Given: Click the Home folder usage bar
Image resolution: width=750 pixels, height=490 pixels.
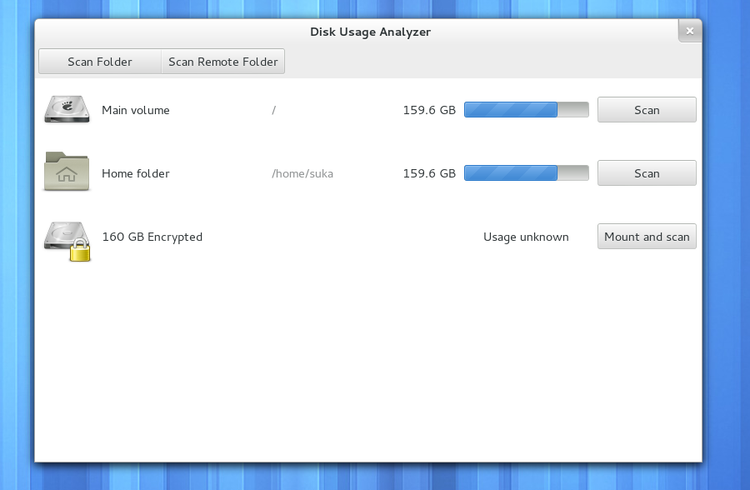Looking at the screenshot, I should coord(526,173).
